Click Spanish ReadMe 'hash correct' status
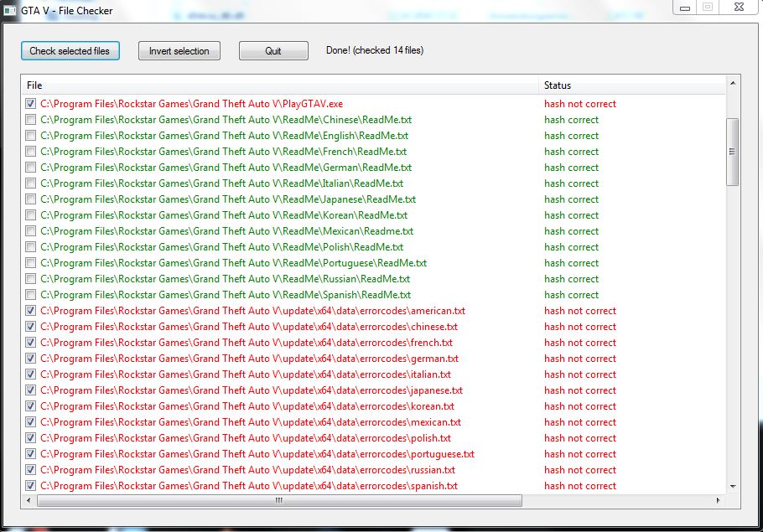The height and width of the screenshot is (532, 763). [x=571, y=295]
